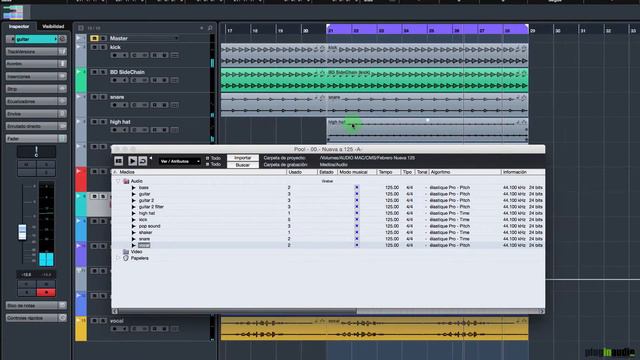Solo the snare track
Image resolution: width=640 pixels, height=360 pixels.
103,97
